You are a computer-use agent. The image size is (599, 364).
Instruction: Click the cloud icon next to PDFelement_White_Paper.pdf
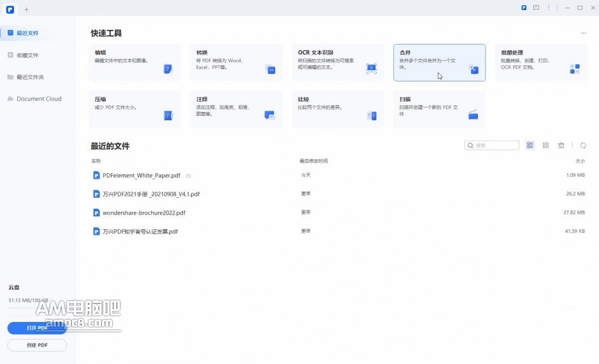tap(189, 176)
